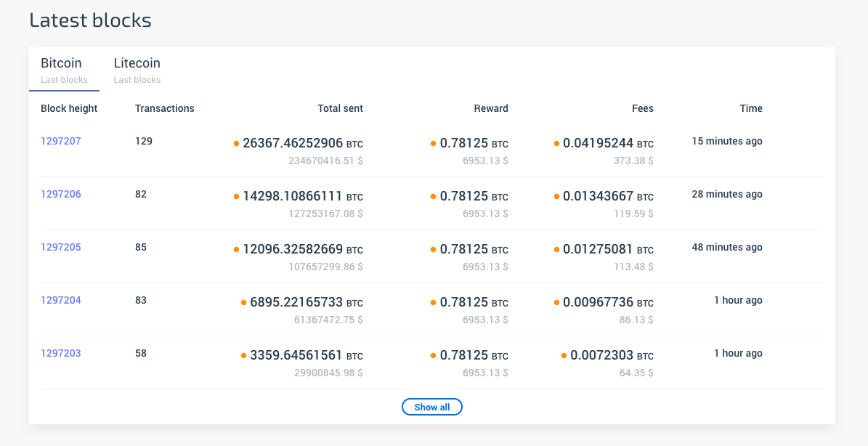Switch to the Bitcoin last blocks tab
Screen dimensions: 868x446
click(x=64, y=70)
